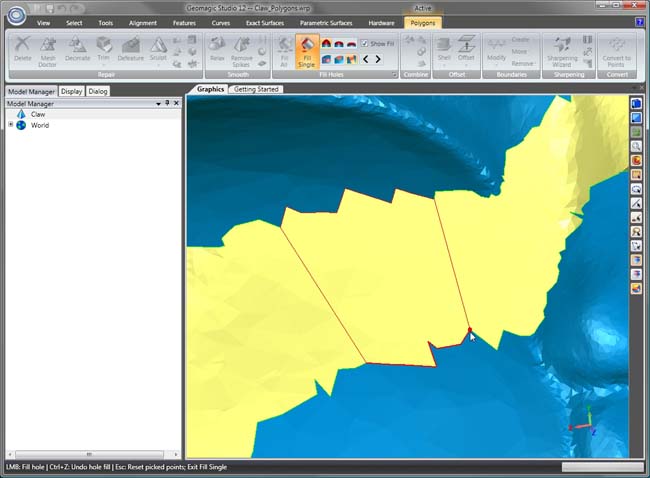This screenshot has height=478, width=650.
Task: Click the blue 3D cube view icon
Action: (x=636, y=104)
